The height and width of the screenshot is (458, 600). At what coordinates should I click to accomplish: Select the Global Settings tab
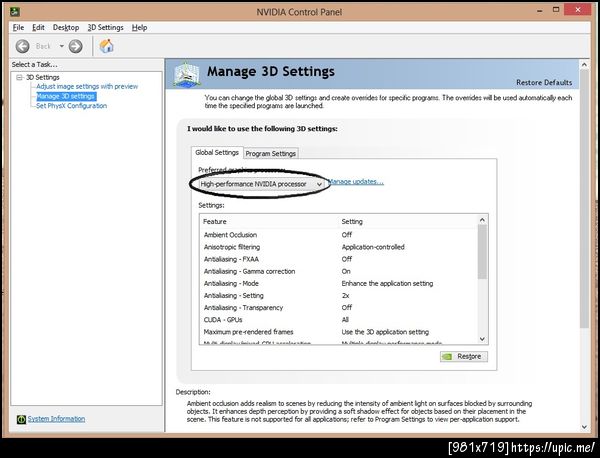(217, 152)
